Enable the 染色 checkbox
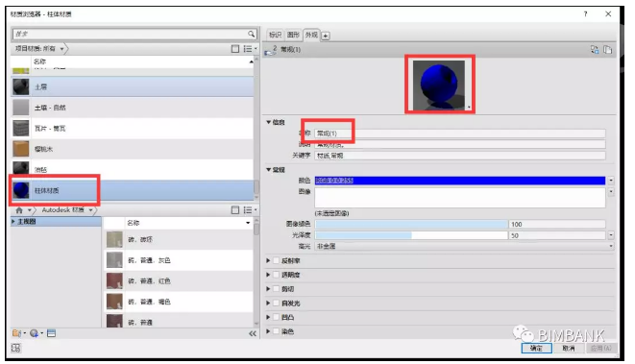Viewport: 635px width, 364px height. (x=277, y=331)
